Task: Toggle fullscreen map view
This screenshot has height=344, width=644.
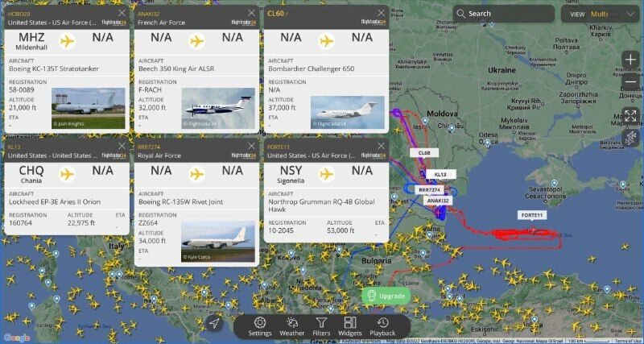Action: coord(630,116)
